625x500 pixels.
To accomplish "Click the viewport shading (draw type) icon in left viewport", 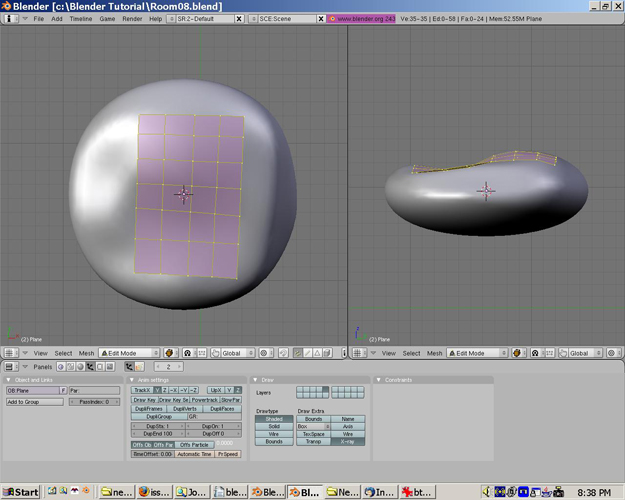I will 170,353.
